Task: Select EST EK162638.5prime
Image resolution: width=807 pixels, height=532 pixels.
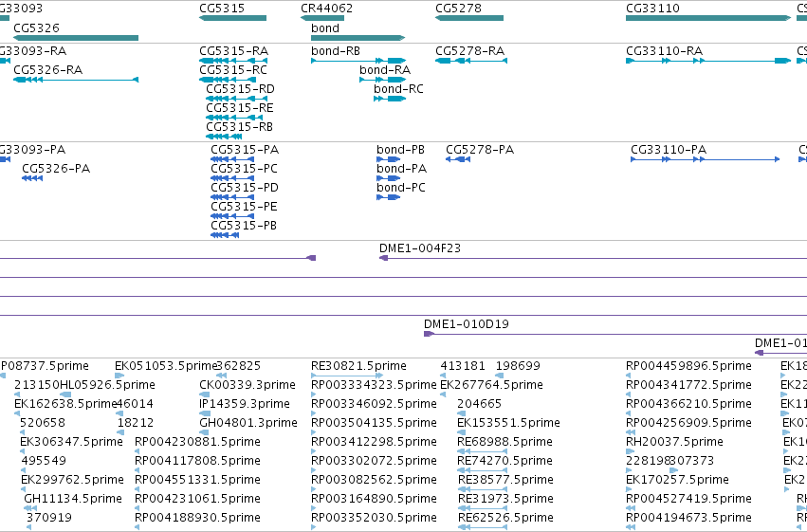Action: click(17, 413)
